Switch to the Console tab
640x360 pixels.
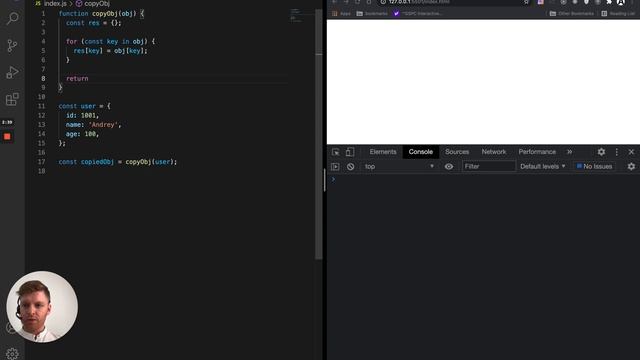[x=420, y=152]
